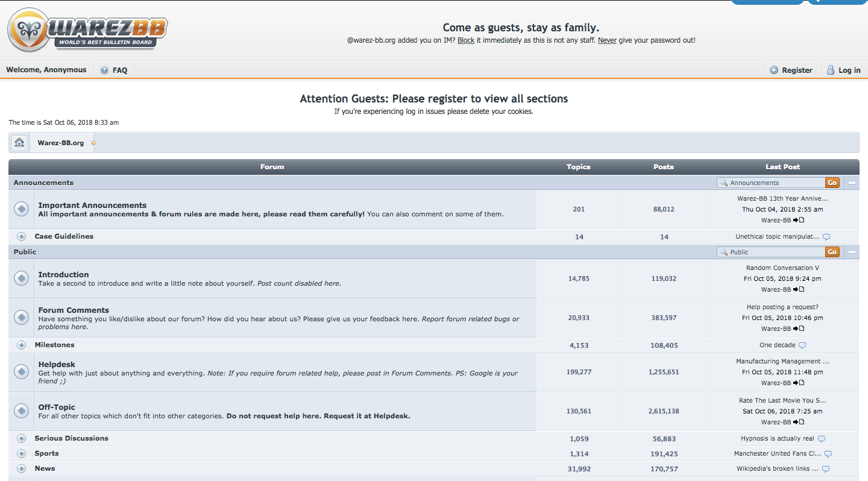Open last post Manufacturing Management ...
This screenshot has height=481, width=868.
782,361
